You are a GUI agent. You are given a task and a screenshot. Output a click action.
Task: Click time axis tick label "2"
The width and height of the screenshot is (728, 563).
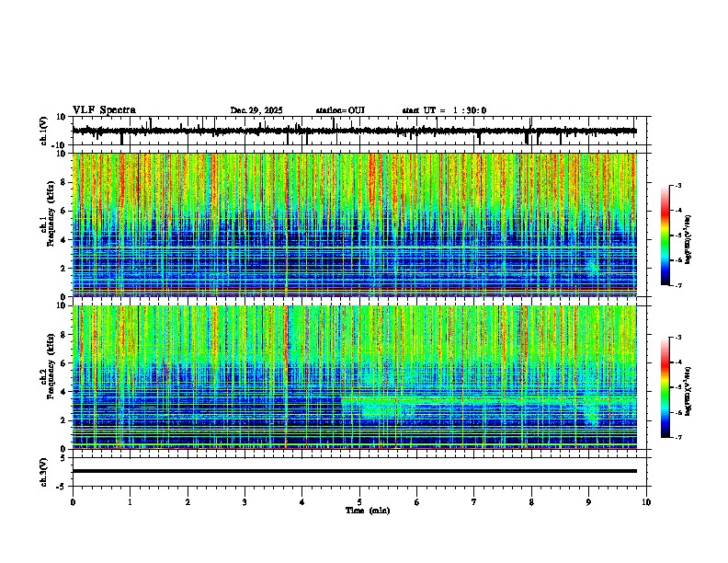(x=188, y=502)
